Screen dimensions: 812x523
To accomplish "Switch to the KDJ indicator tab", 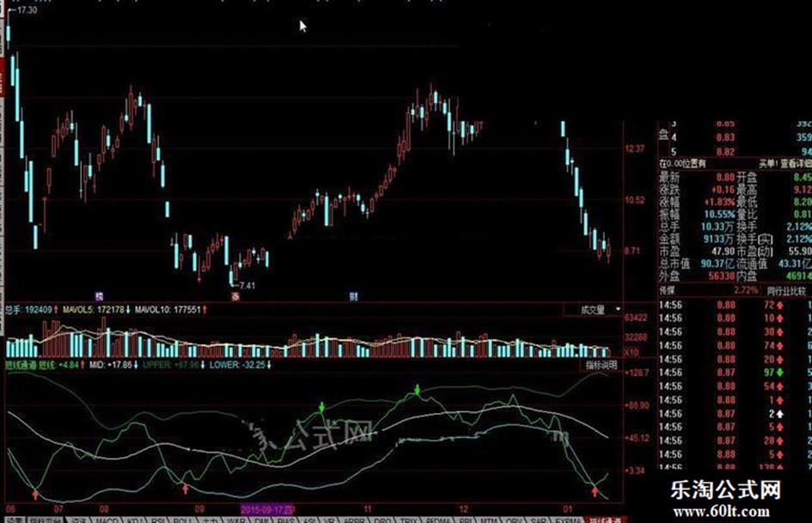I will [135, 520].
